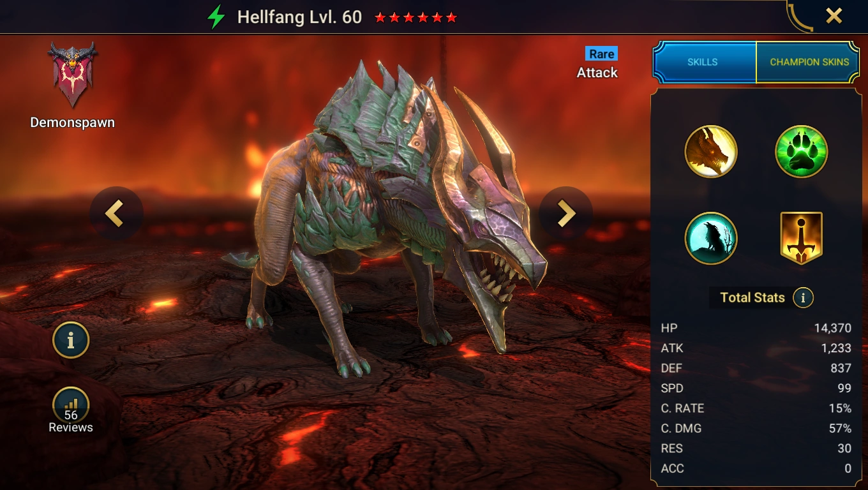
Task: Show the previous champion with left arrow
Action: pyautogui.click(x=116, y=214)
